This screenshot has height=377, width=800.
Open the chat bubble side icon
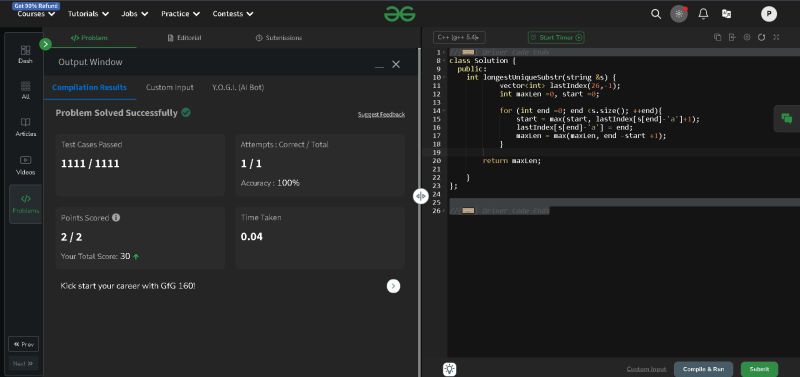tap(787, 119)
